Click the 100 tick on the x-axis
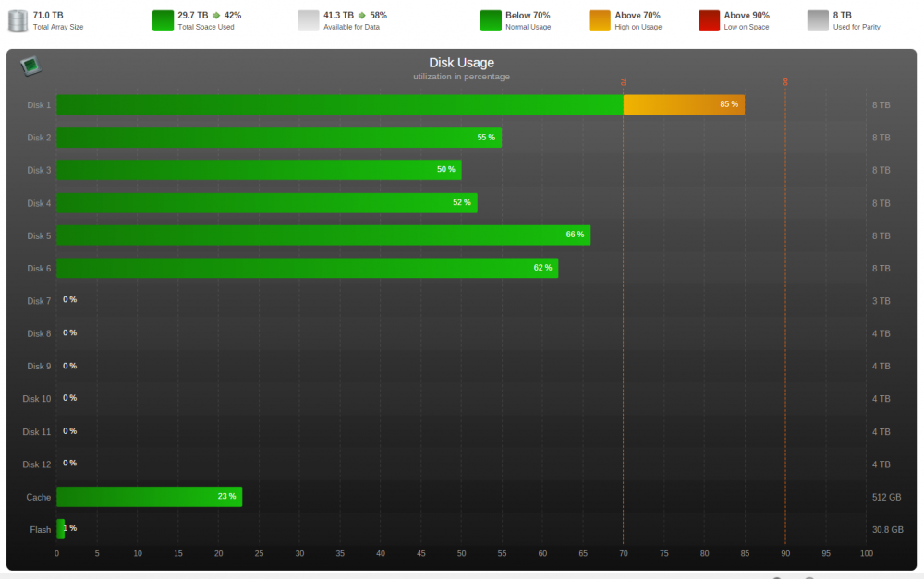This screenshot has width=924, height=579. tap(867, 553)
